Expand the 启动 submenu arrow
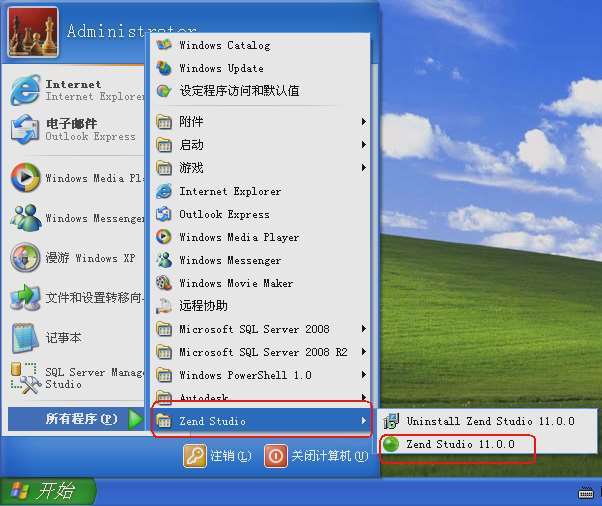The width and height of the screenshot is (602, 506). click(x=364, y=145)
